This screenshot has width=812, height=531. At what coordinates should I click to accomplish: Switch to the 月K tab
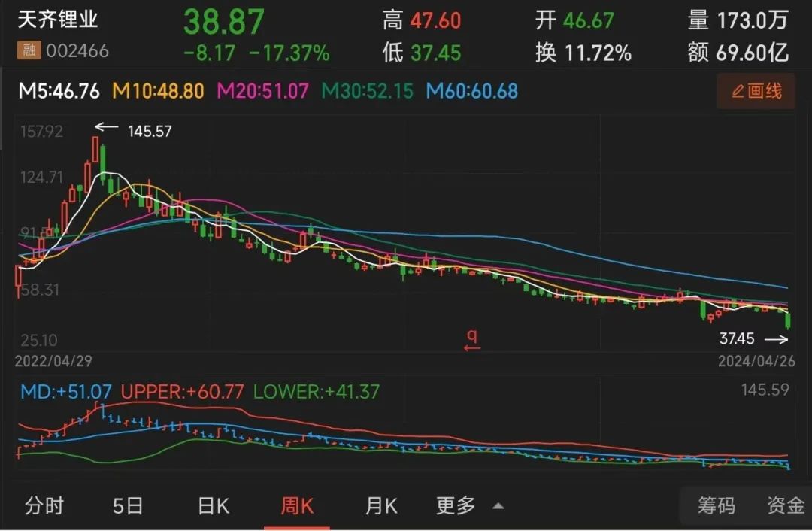pos(381,505)
